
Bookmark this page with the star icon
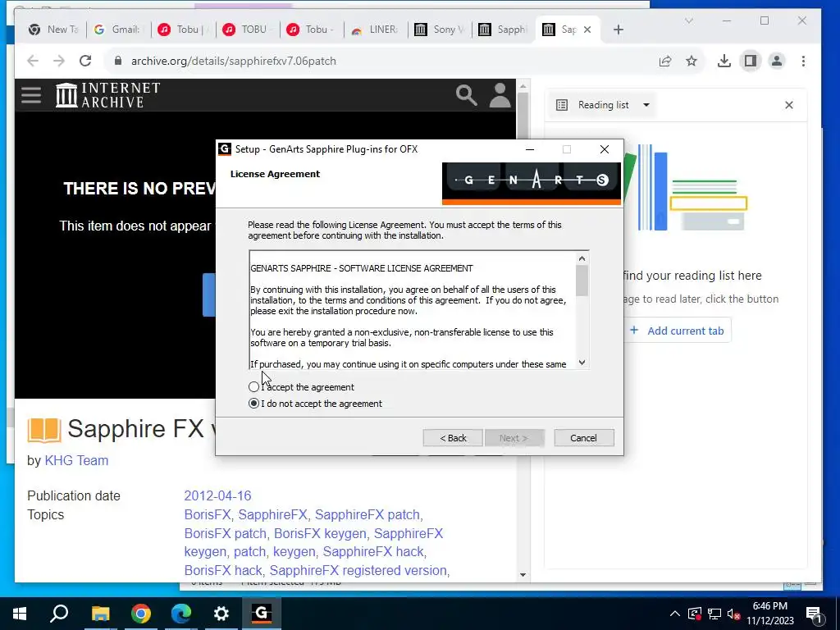point(692,61)
